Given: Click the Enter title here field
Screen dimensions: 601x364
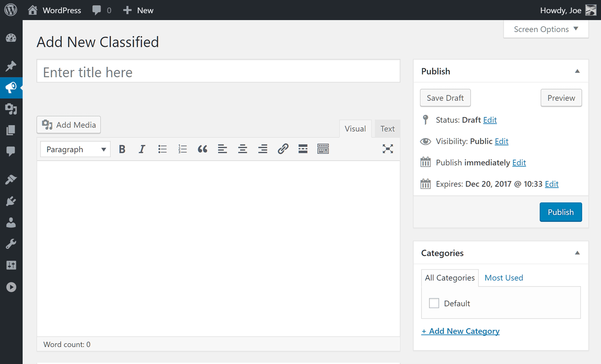Looking at the screenshot, I should point(218,72).
